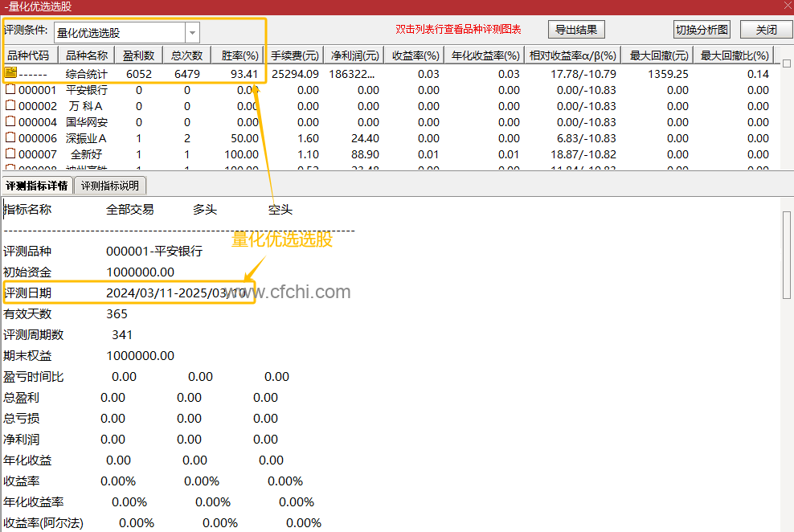
Task: Select the 万 科A row name
Action: (x=85, y=106)
